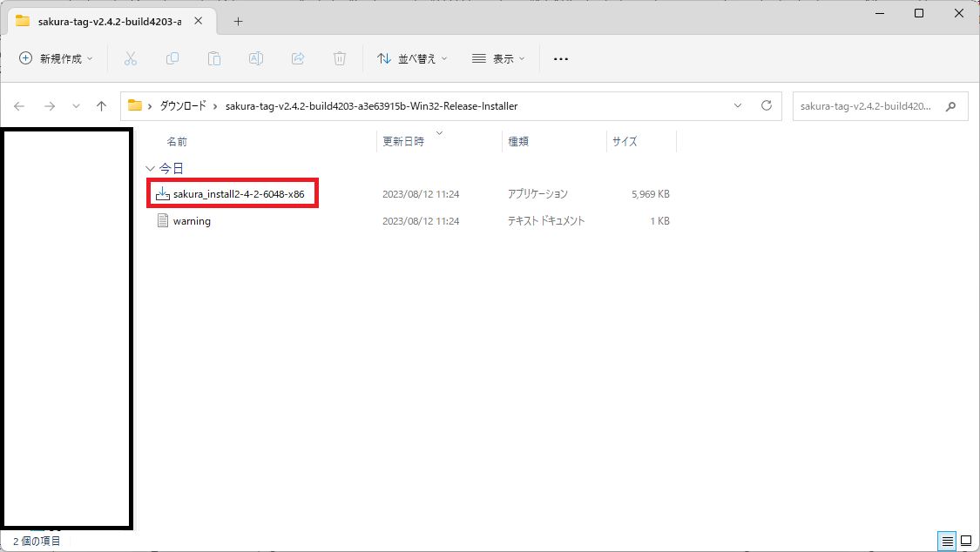
Task: Click the Rename icon in toolbar
Action: click(256, 58)
